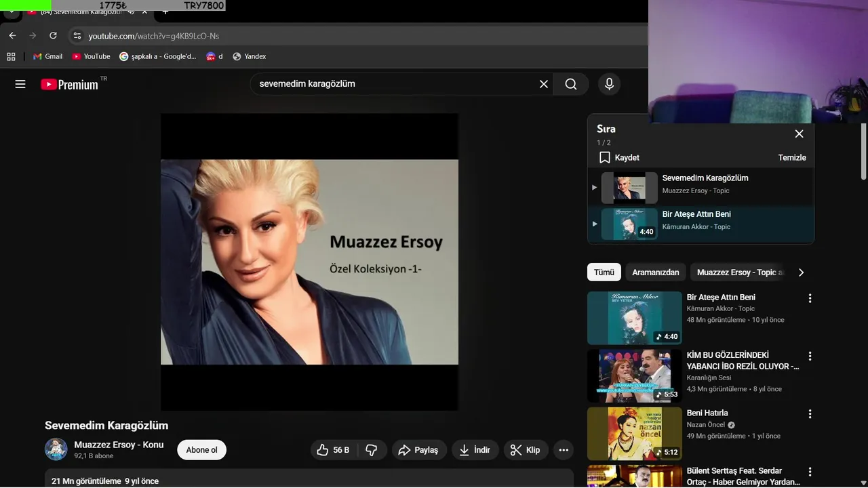The height and width of the screenshot is (488, 868).
Task: Open Kâmuran Akkor - Topic channel in recommendation
Action: [x=721, y=308]
